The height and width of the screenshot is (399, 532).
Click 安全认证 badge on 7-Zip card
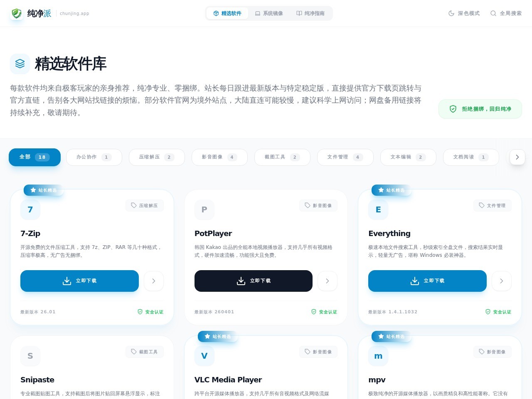pyautogui.click(x=150, y=312)
